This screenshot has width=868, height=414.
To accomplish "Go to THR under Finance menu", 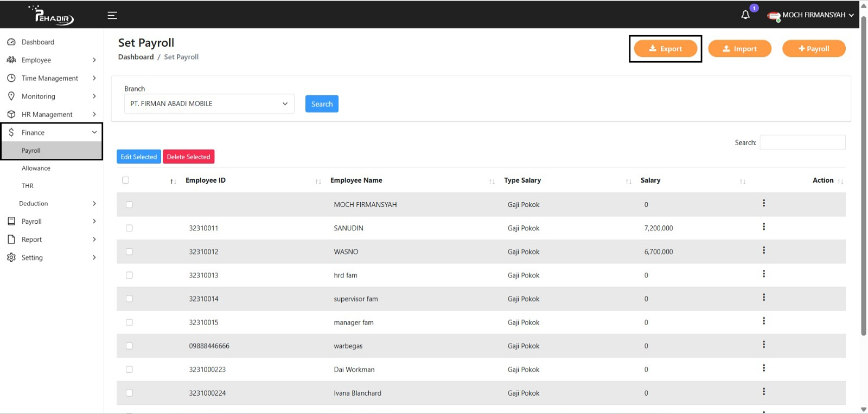I will [x=28, y=186].
